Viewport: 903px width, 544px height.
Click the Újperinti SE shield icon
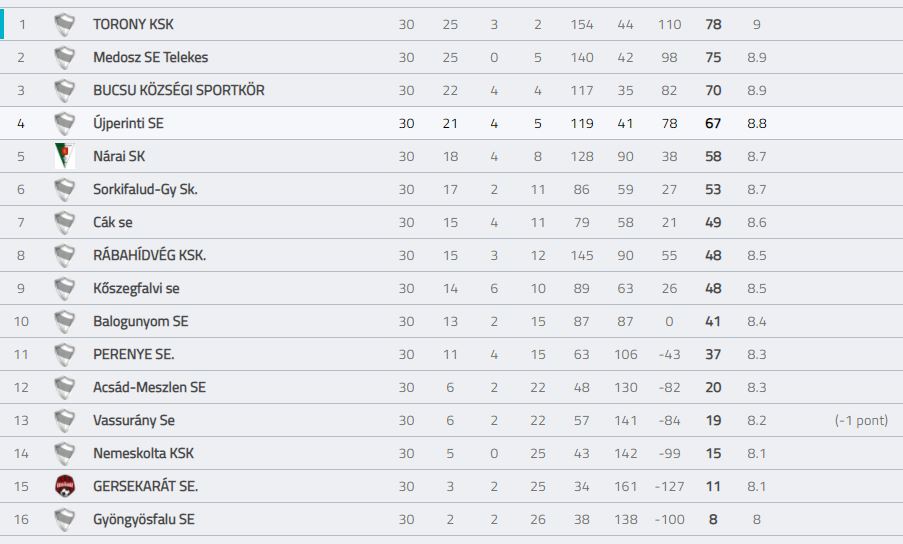coord(64,123)
